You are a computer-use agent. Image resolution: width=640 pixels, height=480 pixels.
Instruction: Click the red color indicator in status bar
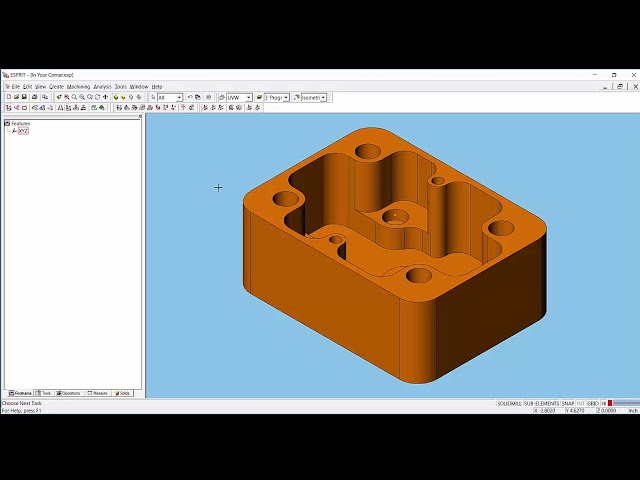(610, 403)
